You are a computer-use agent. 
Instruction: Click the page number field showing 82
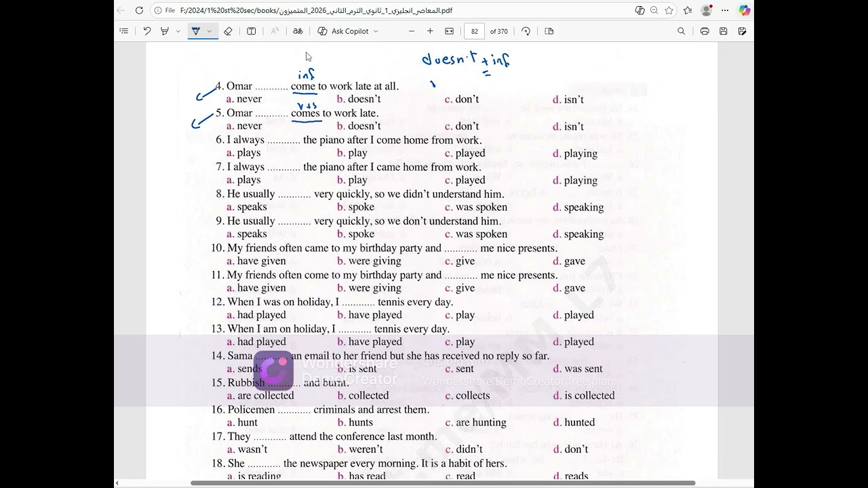pos(474,31)
